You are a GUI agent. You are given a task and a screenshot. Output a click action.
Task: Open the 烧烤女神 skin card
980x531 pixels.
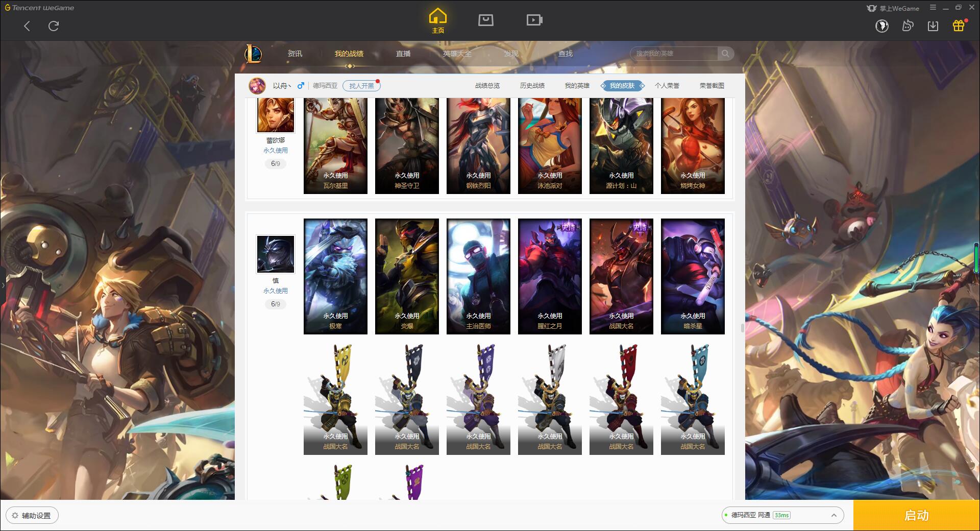point(693,146)
